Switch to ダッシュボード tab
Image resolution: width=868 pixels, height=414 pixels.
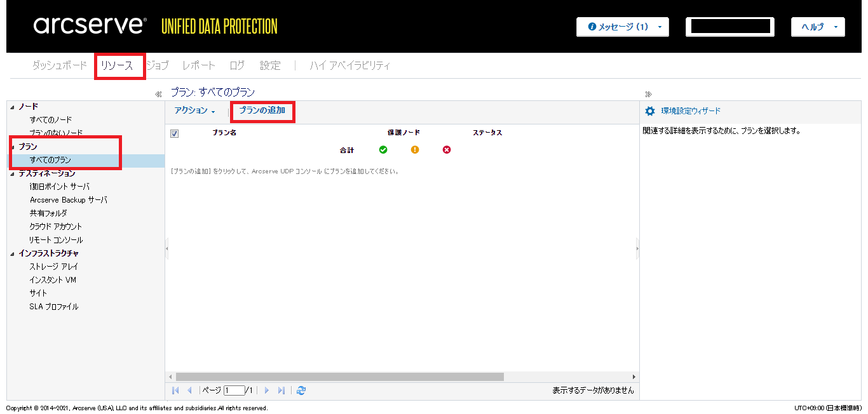pyautogui.click(x=60, y=65)
